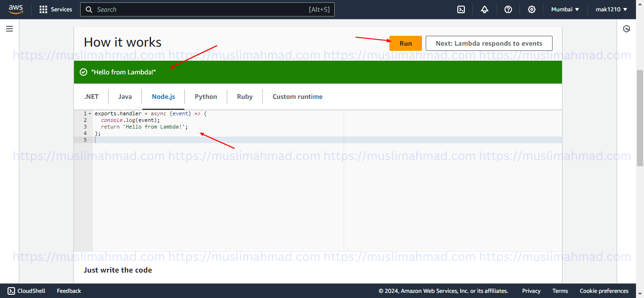
Task: Open the help question mark icon
Action: coord(508,9)
